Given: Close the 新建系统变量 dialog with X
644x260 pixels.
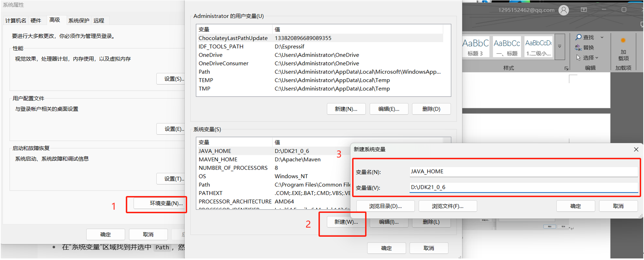Looking at the screenshot, I should click(x=636, y=149).
